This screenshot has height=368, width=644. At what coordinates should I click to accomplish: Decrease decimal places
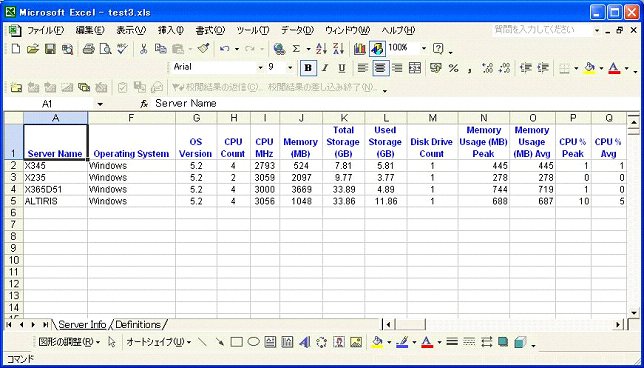[505, 68]
